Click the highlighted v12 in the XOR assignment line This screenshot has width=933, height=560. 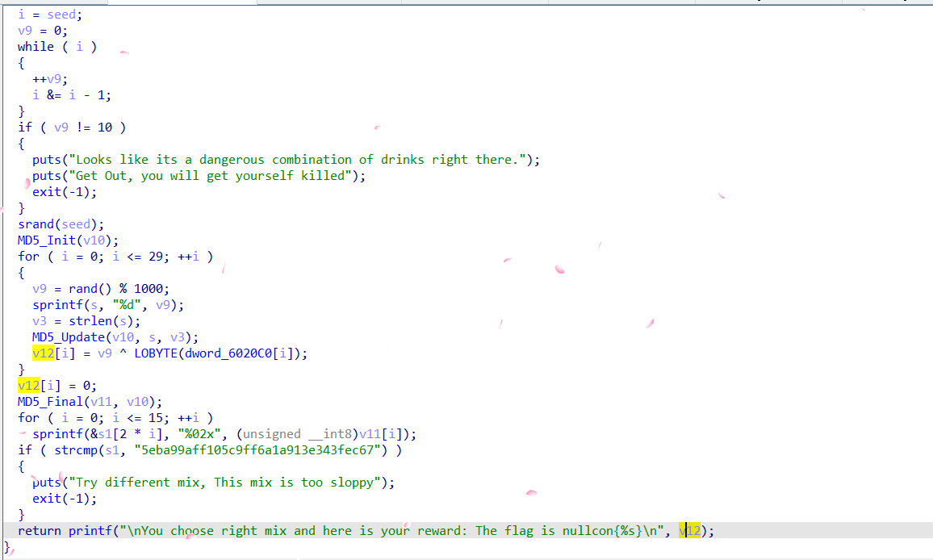click(43, 353)
